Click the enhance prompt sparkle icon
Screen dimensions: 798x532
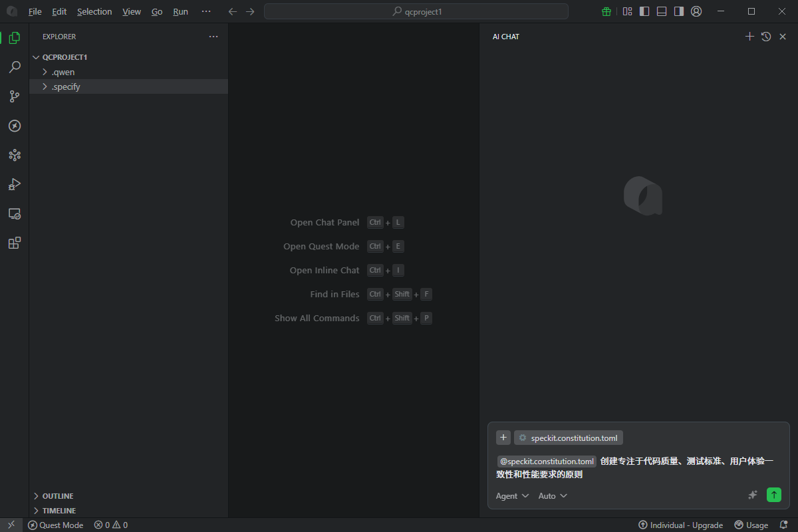pyautogui.click(x=753, y=495)
